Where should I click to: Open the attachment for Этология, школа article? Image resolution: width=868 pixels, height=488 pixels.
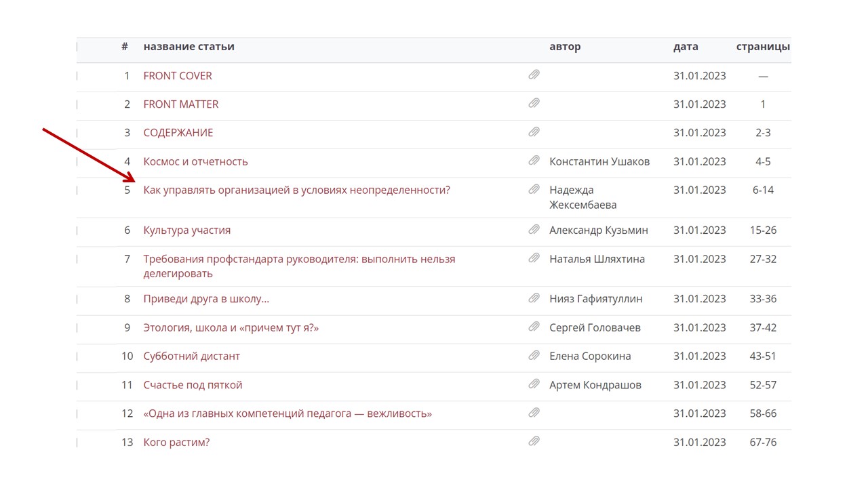tap(534, 327)
